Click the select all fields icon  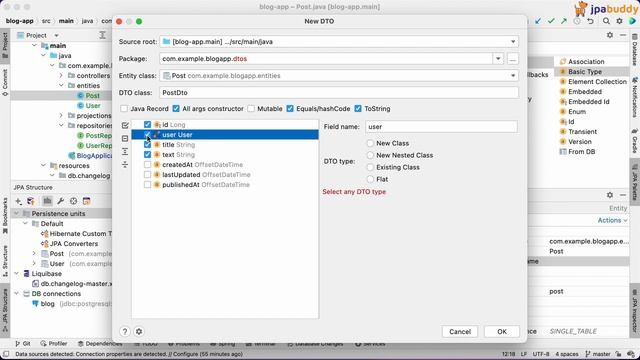pyautogui.click(x=125, y=125)
